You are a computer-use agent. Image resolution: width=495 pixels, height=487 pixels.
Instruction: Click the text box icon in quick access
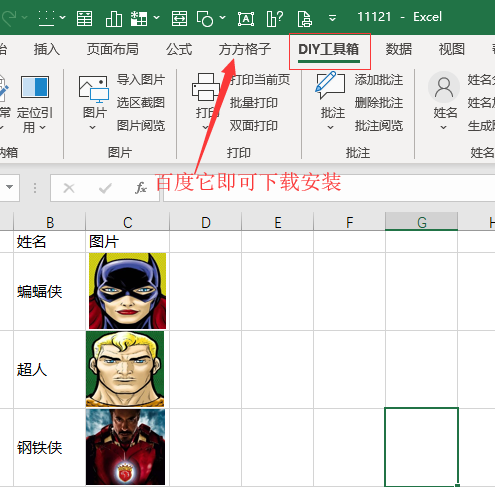[x=246, y=19]
